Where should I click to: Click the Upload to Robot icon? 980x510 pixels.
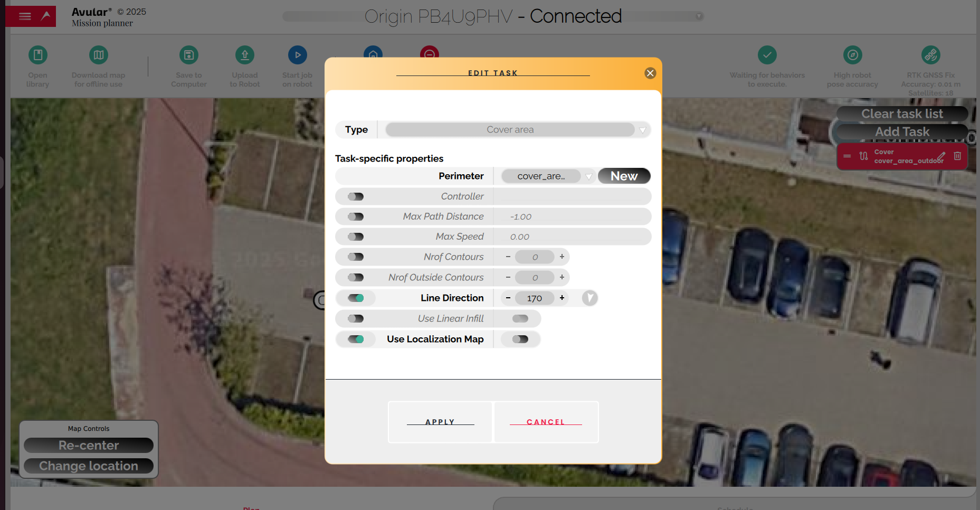click(x=245, y=55)
